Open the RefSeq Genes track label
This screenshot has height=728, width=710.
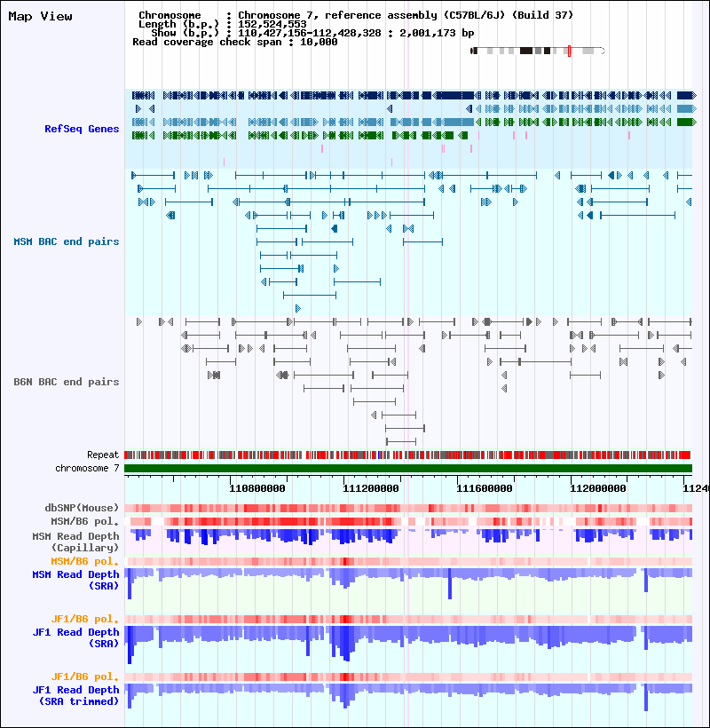click(82, 129)
